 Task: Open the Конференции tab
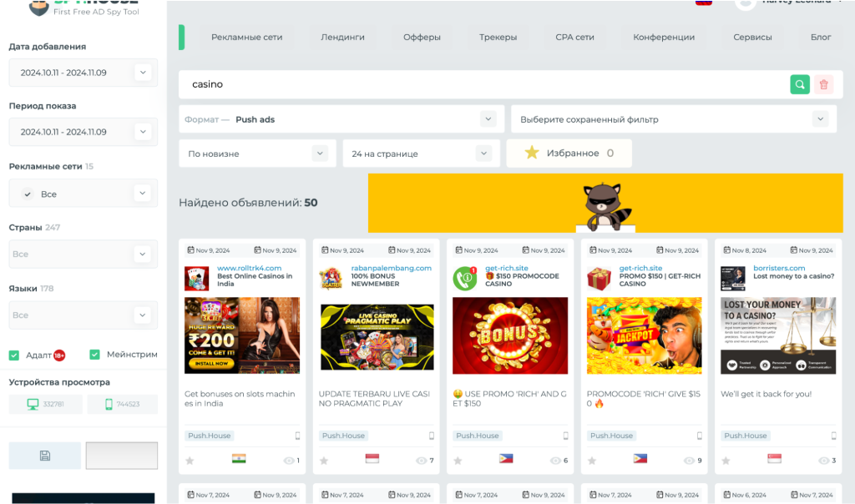point(664,37)
